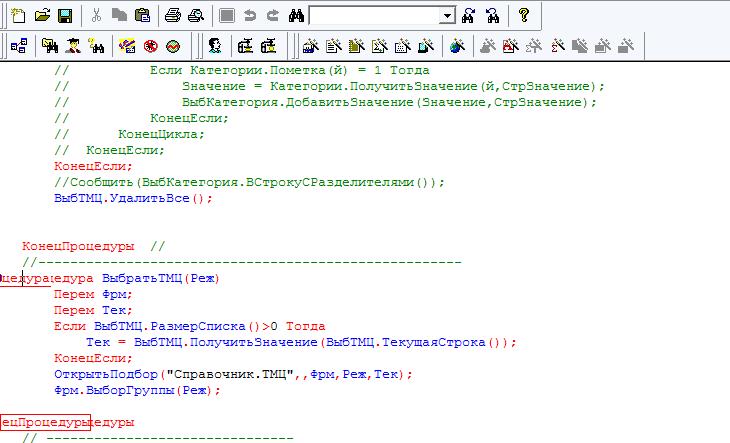Click the Cut scissors icon

(x=97, y=15)
